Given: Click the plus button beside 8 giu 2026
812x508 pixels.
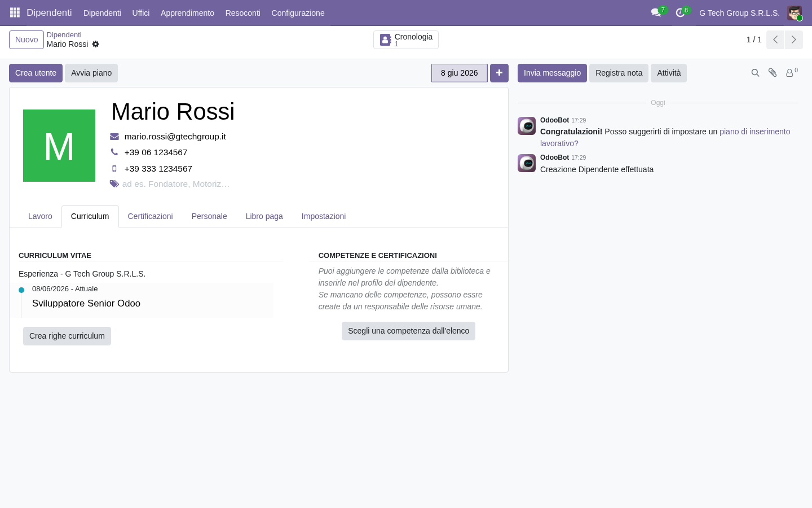Looking at the screenshot, I should 499,73.
